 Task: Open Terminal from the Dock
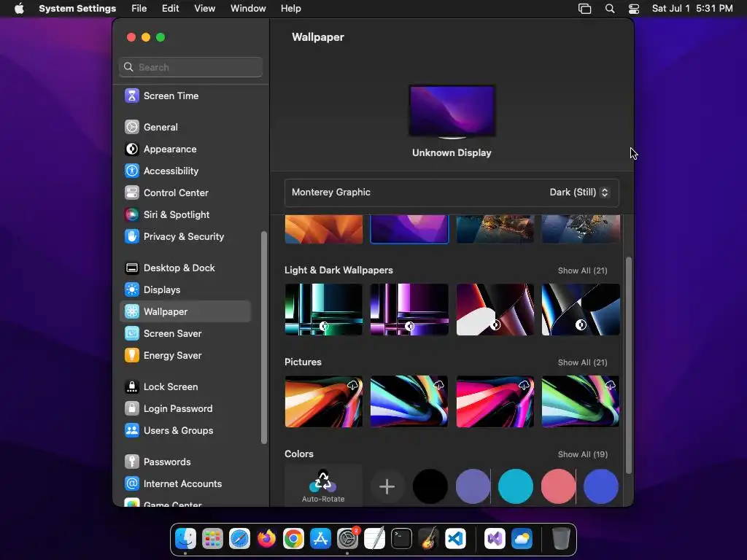[x=401, y=539]
